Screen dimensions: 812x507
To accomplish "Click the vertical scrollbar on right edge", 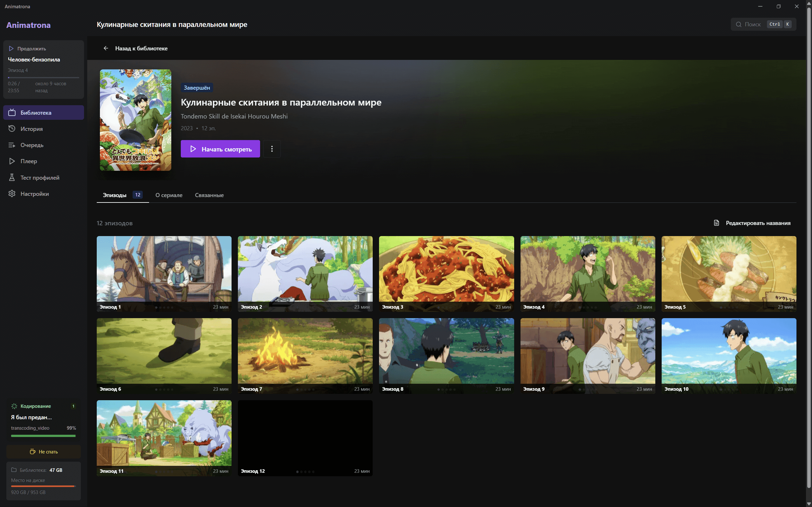I will (809, 248).
